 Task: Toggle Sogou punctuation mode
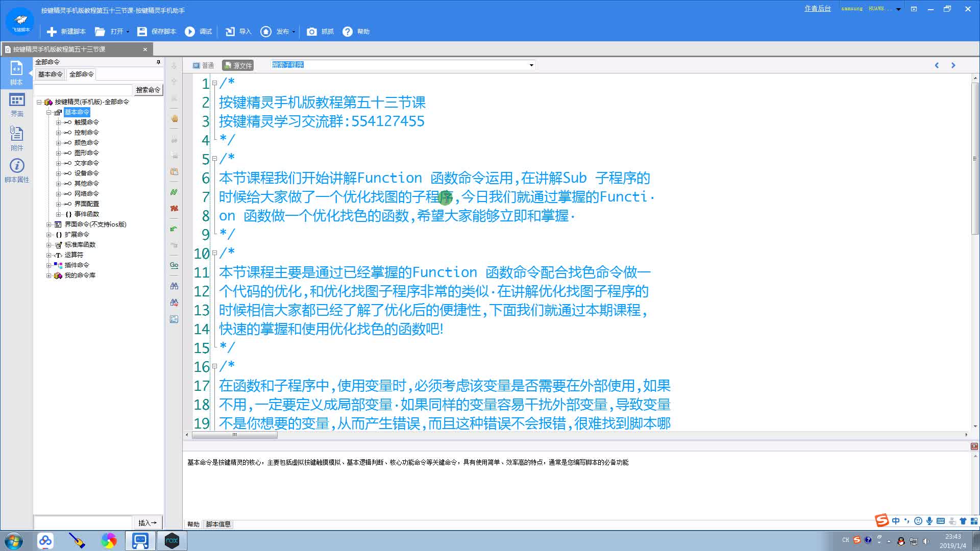(x=907, y=521)
